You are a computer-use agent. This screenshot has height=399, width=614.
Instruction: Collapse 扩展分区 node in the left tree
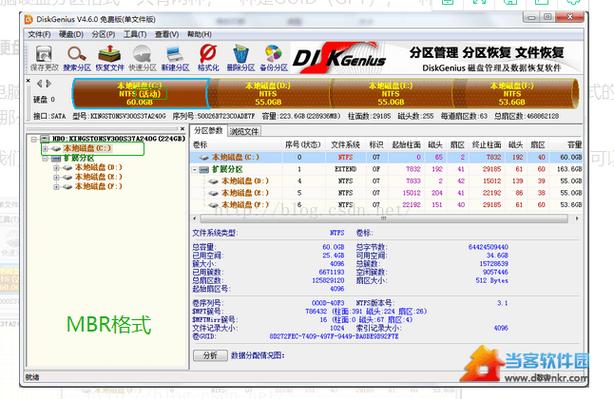click(x=45, y=159)
